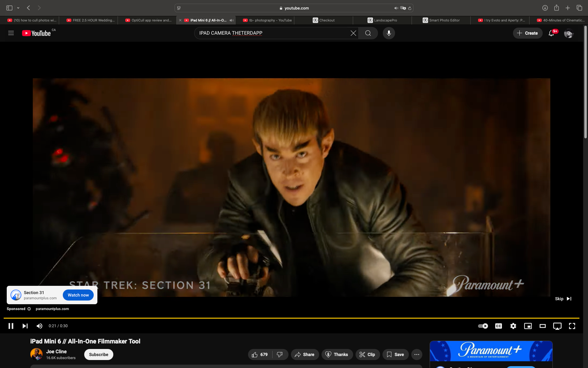
Task: Enter fullscreen mode
Action: click(x=572, y=326)
